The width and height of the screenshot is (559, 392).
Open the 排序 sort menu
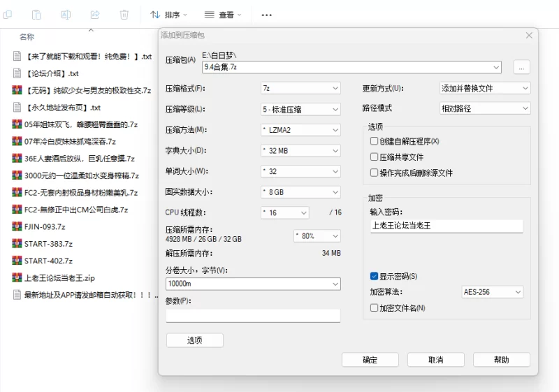168,15
